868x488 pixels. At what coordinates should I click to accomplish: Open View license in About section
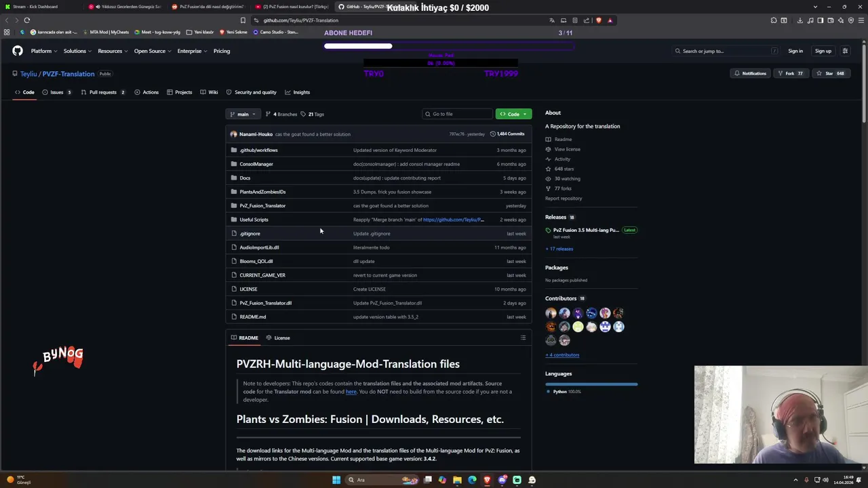point(567,149)
